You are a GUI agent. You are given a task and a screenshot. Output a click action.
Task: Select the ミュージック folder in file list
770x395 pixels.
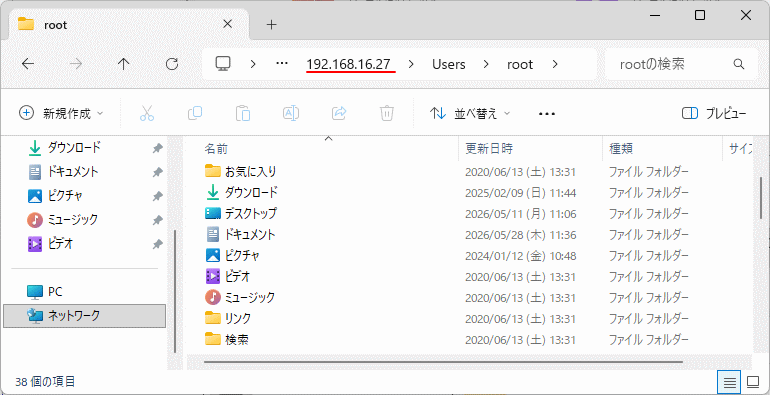coord(240,297)
